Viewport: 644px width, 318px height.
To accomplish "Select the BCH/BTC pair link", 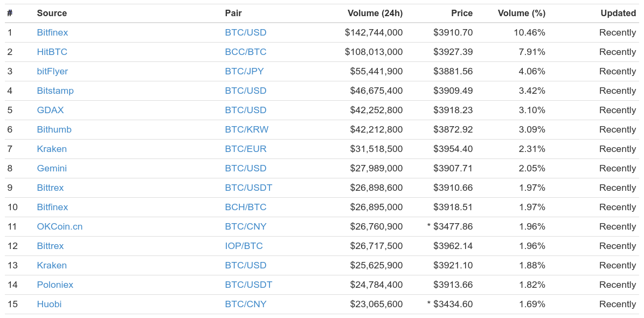I will [x=246, y=207].
